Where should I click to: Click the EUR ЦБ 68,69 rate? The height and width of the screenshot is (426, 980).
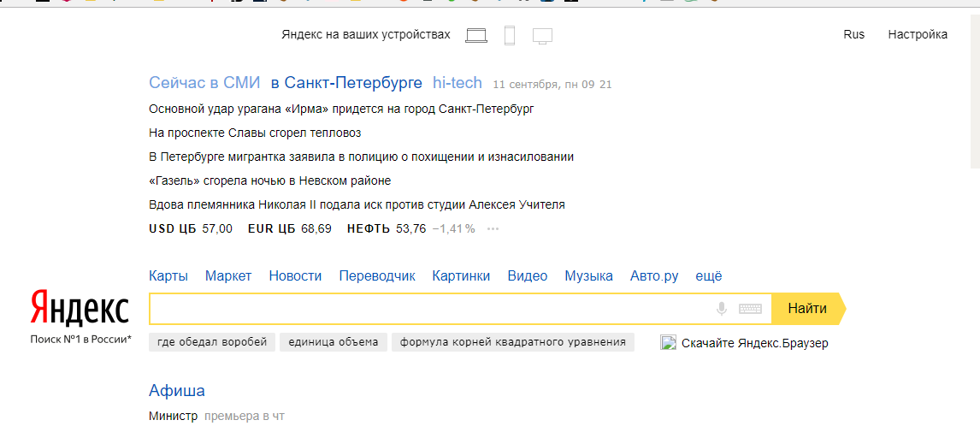point(289,229)
